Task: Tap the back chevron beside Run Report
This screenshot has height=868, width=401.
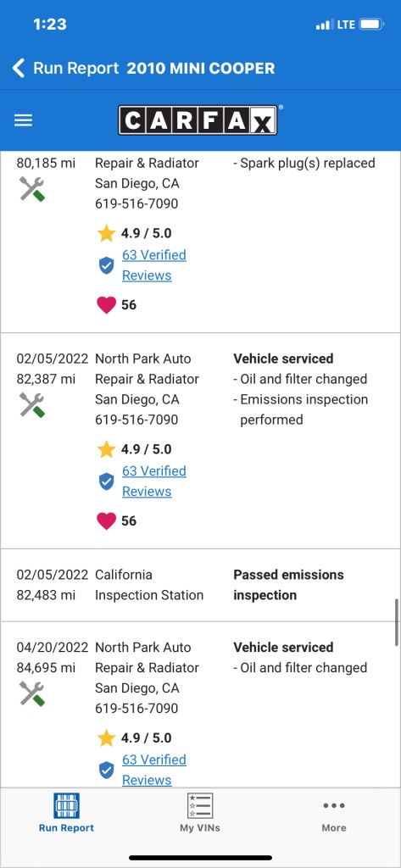Action: pos(19,69)
